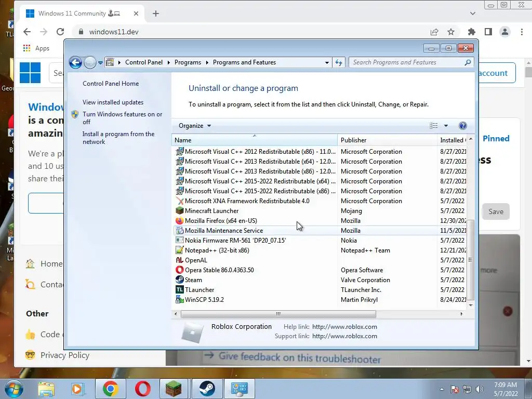Open the Chrome three-dot menu
The image size is (532, 399).
(x=522, y=32)
